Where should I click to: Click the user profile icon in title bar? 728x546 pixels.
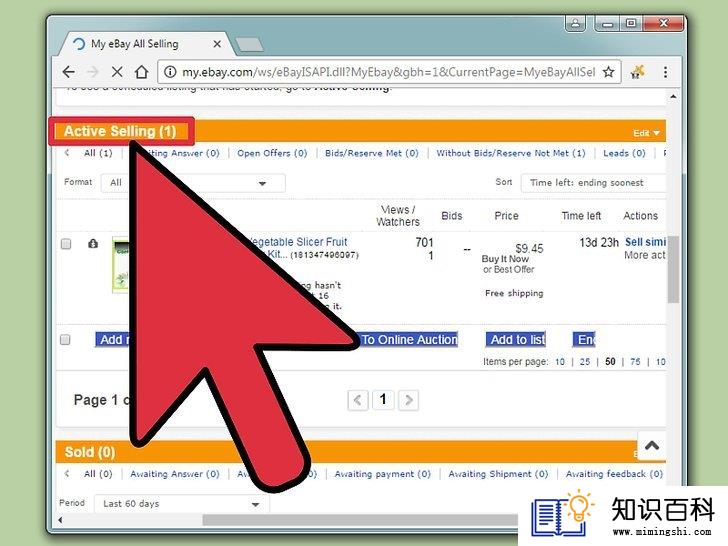click(575, 23)
